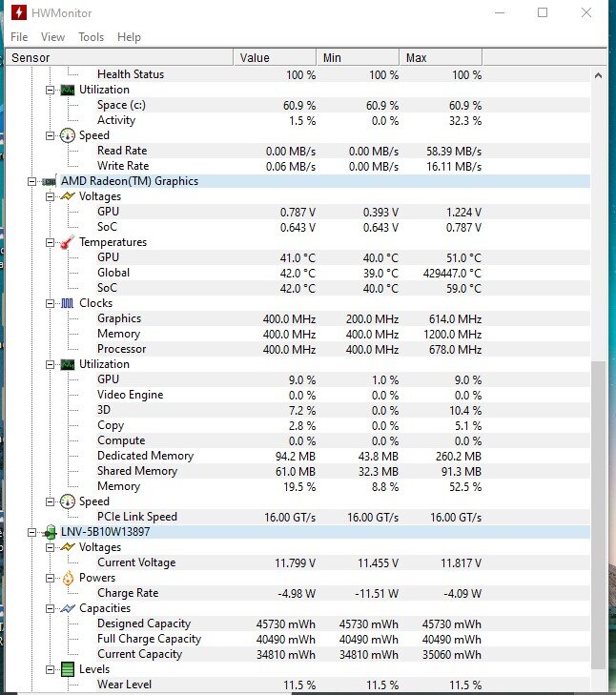Click the disk Utilization chart icon

pyautogui.click(x=68, y=90)
